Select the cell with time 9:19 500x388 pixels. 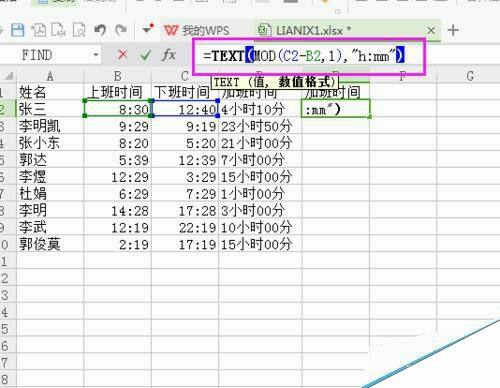[x=185, y=126]
